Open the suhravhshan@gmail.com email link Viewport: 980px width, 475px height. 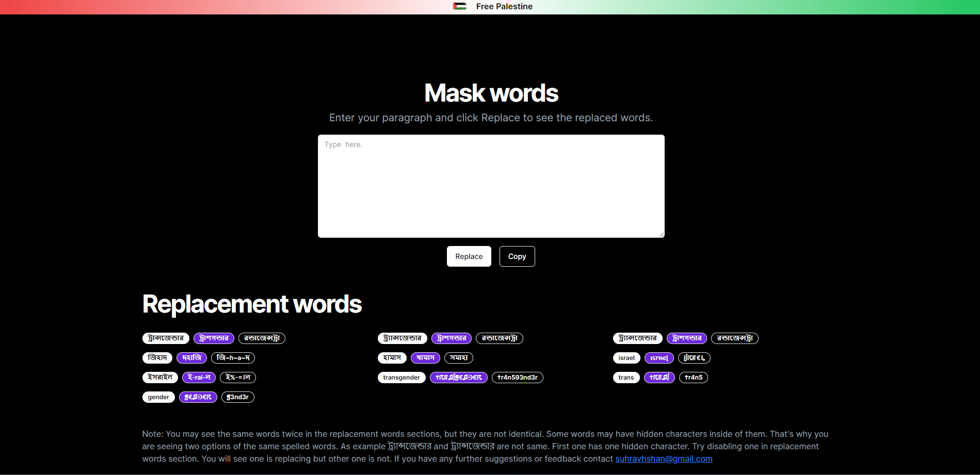(x=664, y=458)
